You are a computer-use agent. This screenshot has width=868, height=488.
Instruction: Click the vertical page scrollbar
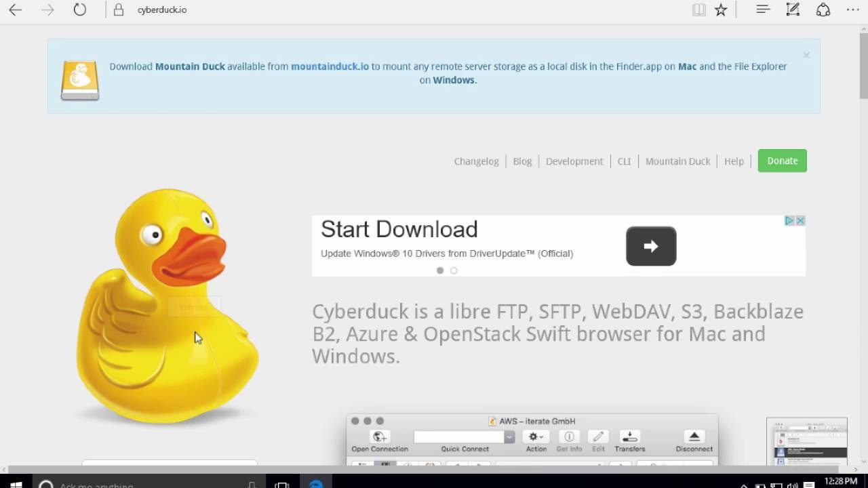(863, 67)
